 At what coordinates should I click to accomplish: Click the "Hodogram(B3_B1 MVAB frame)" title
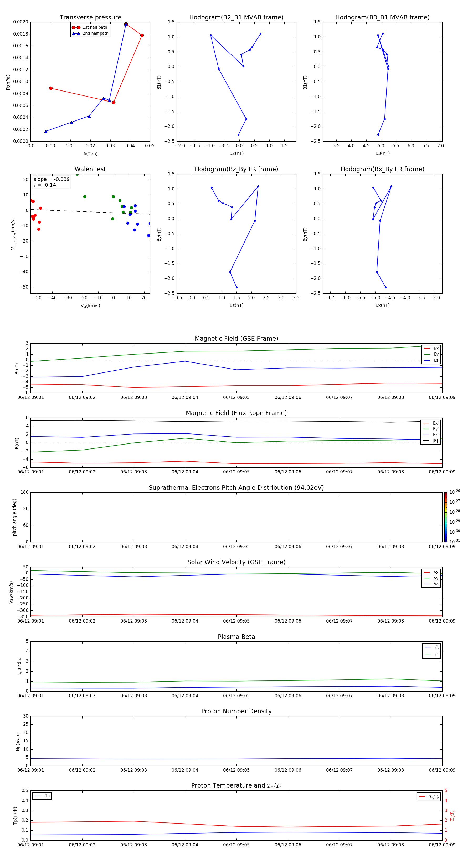coord(382,18)
